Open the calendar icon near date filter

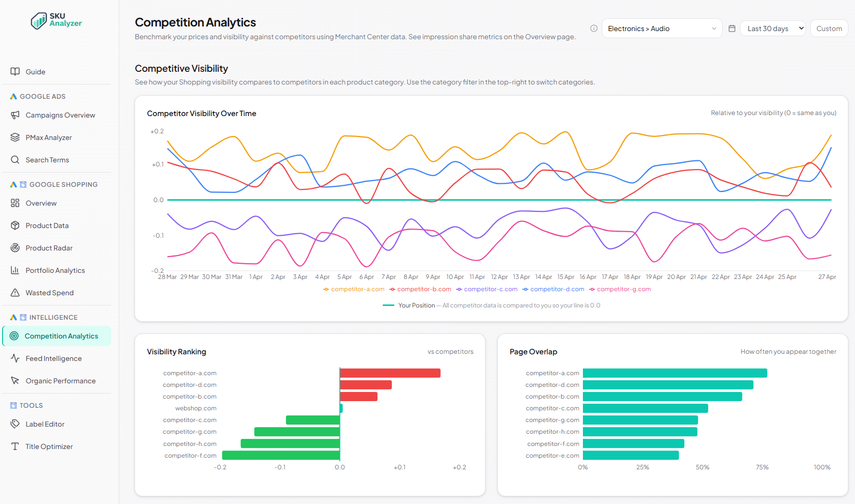tap(732, 29)
